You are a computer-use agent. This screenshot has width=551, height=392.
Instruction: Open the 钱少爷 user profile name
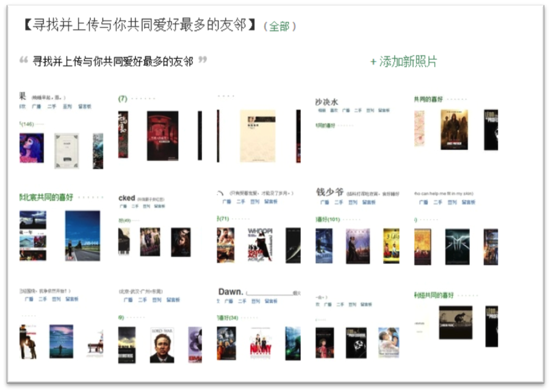tap(330, 192)
